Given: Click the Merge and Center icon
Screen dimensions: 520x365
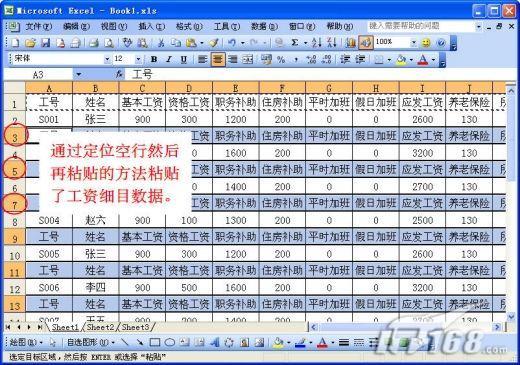Looking at the screenshot, I should pyautogui.click(x=248, y=60).
